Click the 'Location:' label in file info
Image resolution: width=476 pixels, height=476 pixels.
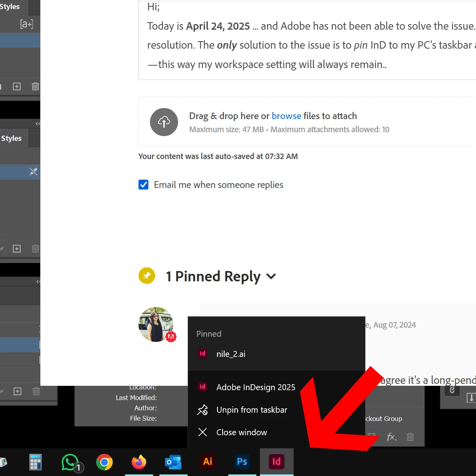point(143,387)
